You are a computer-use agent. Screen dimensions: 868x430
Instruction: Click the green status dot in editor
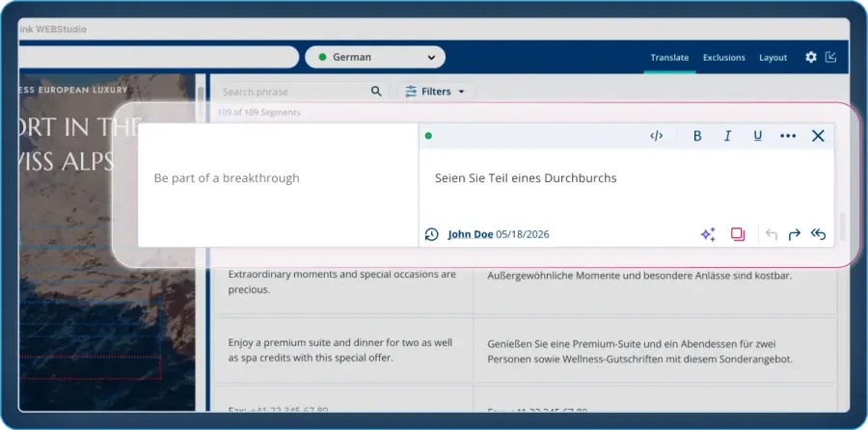[x=428, y=136]
